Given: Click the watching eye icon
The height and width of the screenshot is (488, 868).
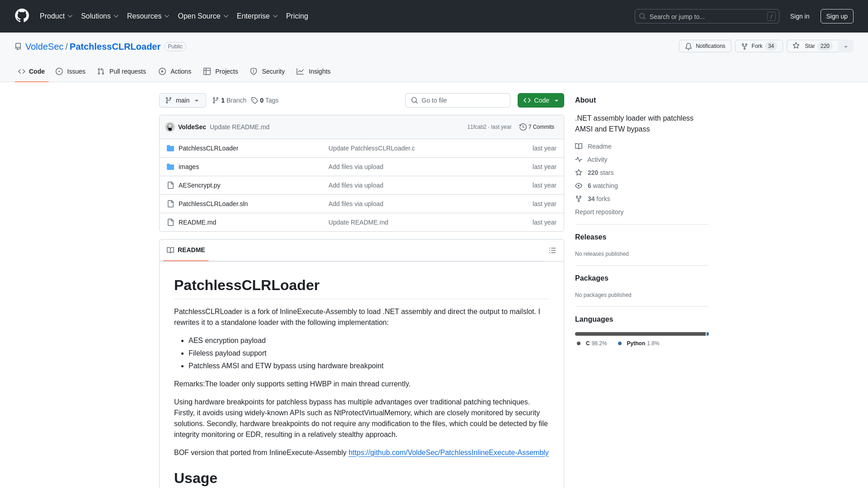Looking at the screenshot, I should pyautogui.click(x=579, y=186).
